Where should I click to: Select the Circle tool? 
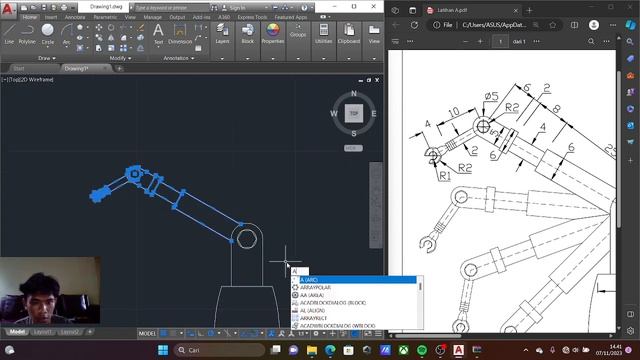click(x=47, y=33)
